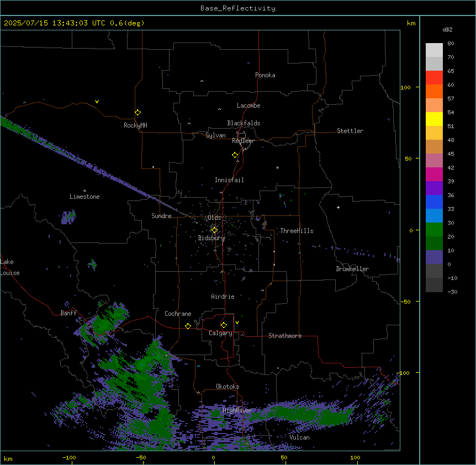476x465 pixels.
Task: Select the Olds label
Action: coord(214,218)
